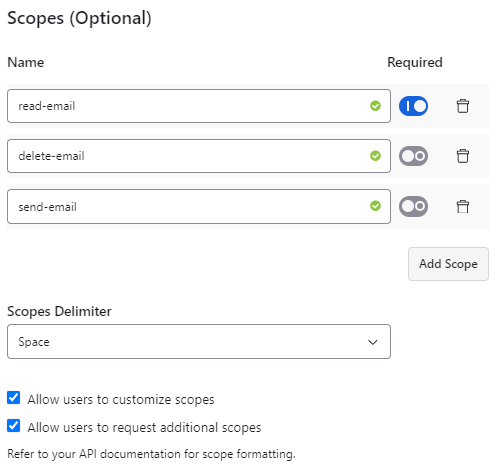Click the Allow users to request additional scopes label
497x469 pixels.
pyautogui.click(x=144, y=427)
